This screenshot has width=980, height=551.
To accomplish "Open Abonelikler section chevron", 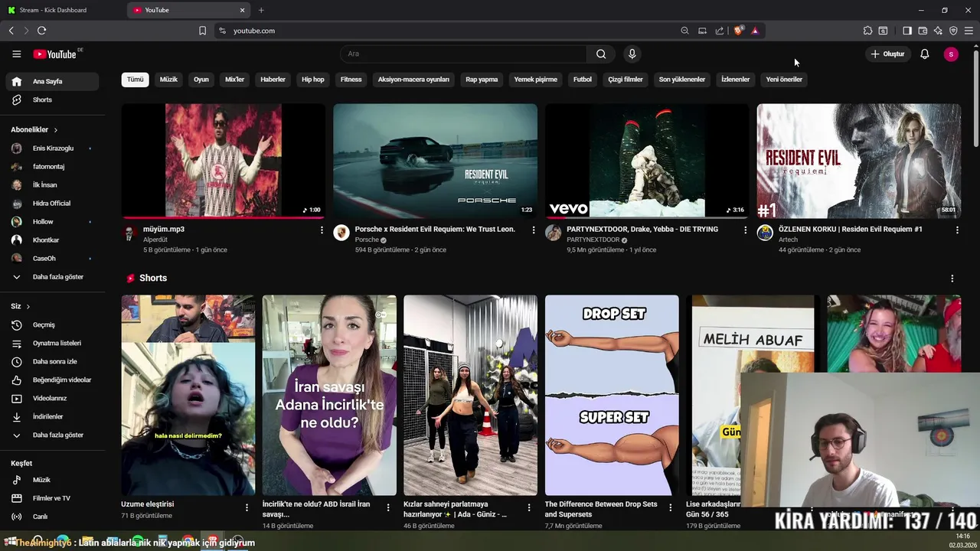I will 55,130.
